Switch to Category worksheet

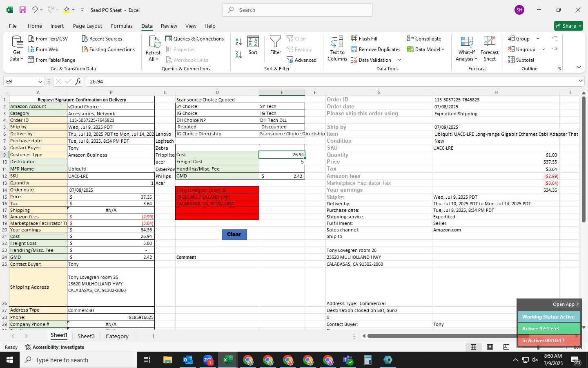(117, 336)
